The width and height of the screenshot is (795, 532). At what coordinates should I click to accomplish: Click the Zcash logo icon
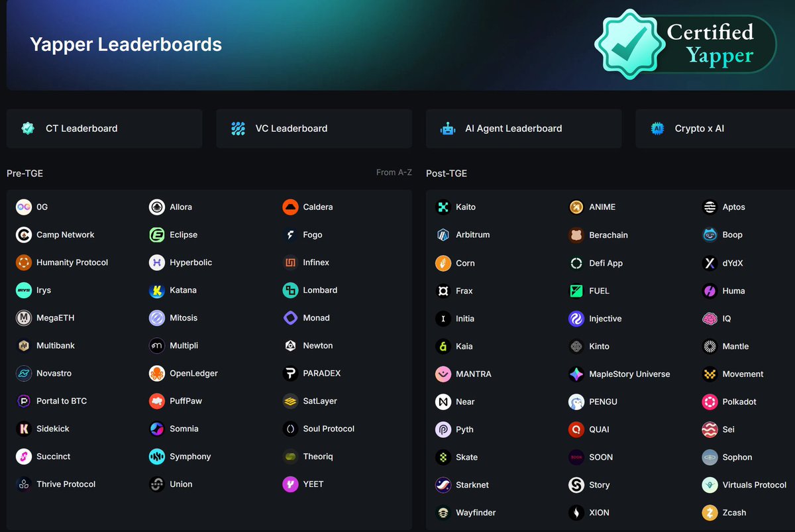[710, 513]
